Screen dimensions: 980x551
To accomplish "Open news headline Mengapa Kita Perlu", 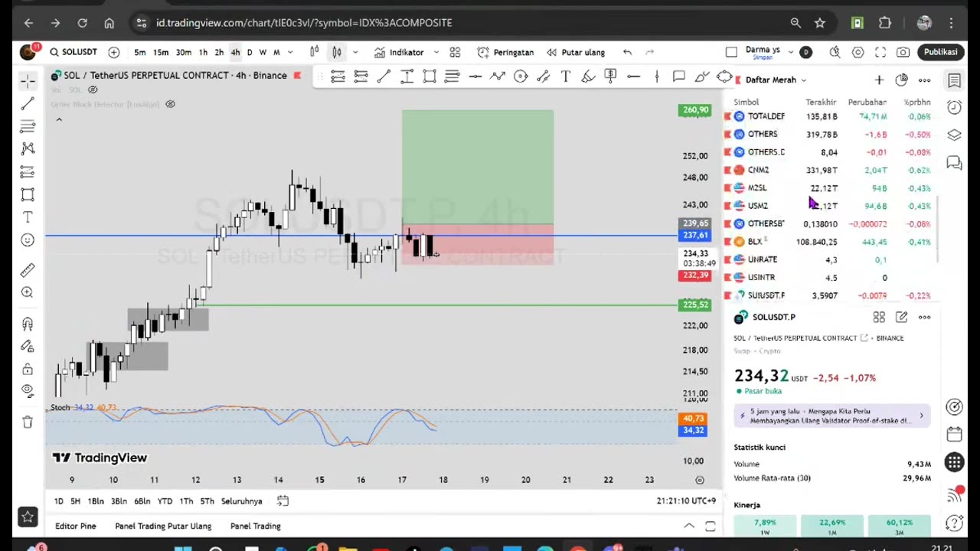I will click(832, 416).
